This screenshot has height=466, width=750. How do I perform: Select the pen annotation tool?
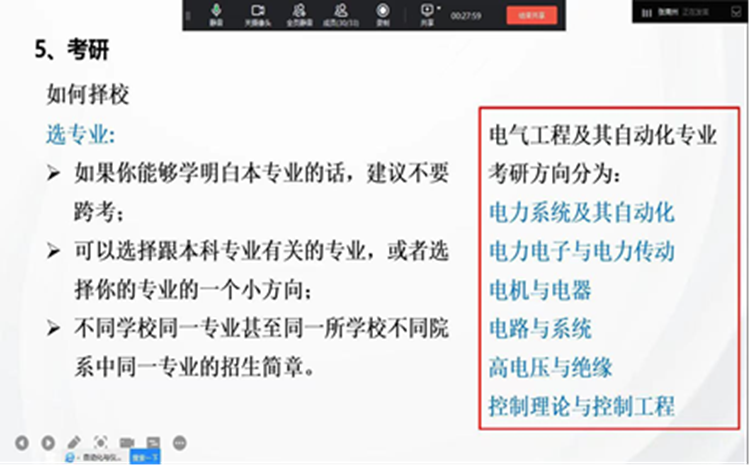[x=74, y=442]
